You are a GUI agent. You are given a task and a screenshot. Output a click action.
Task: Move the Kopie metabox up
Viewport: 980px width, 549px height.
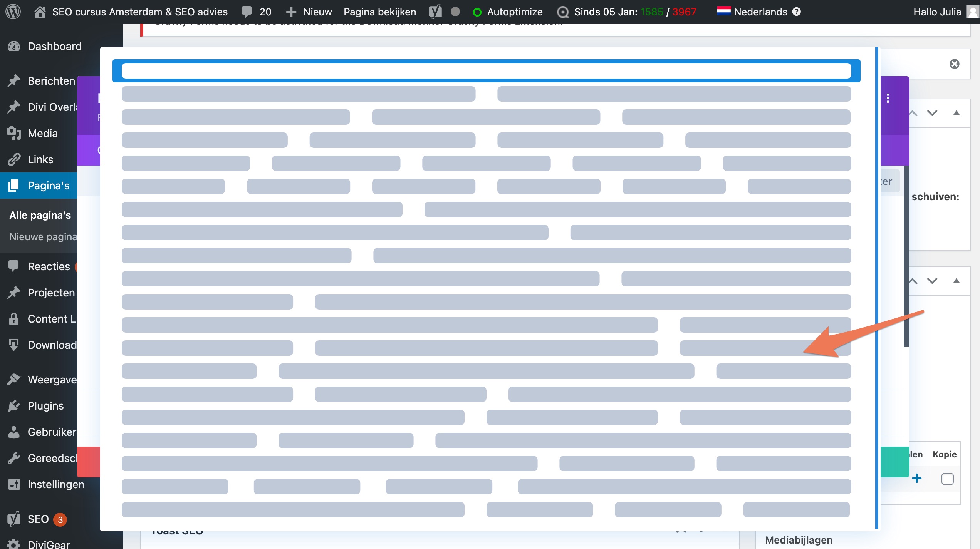pyautogui.click(x=913, y=281)
